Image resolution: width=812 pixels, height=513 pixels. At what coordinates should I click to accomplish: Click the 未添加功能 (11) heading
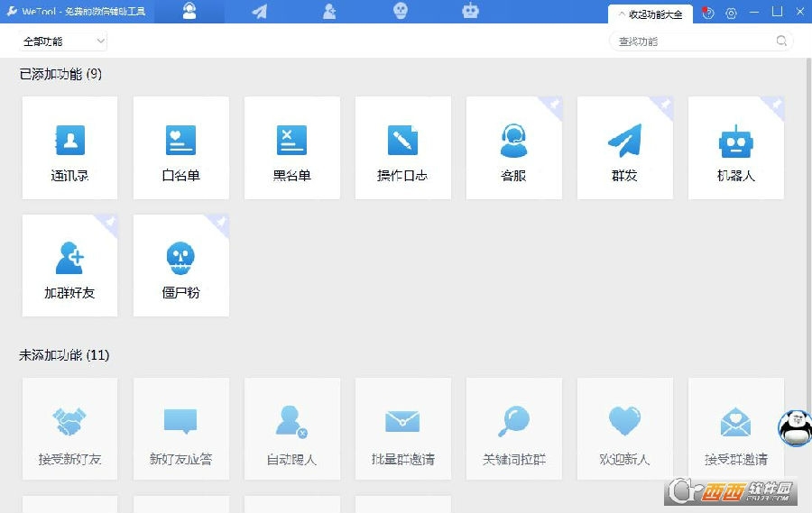tap(64, 355)
